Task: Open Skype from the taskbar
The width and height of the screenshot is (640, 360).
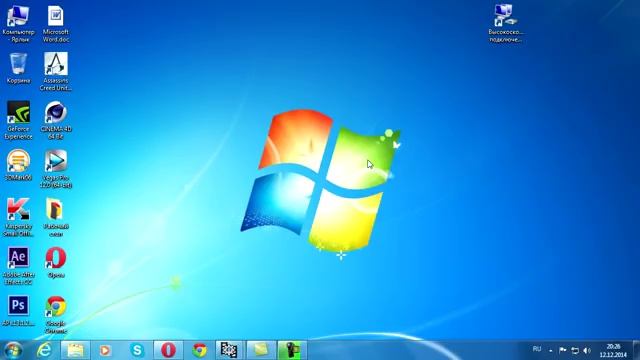Action: tap(137, 350)
